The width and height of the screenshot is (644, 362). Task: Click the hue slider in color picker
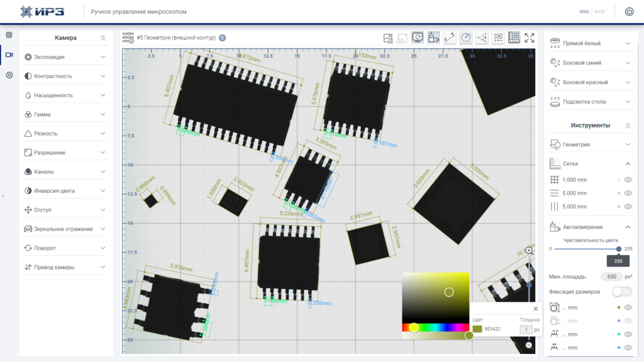(435, 327)
